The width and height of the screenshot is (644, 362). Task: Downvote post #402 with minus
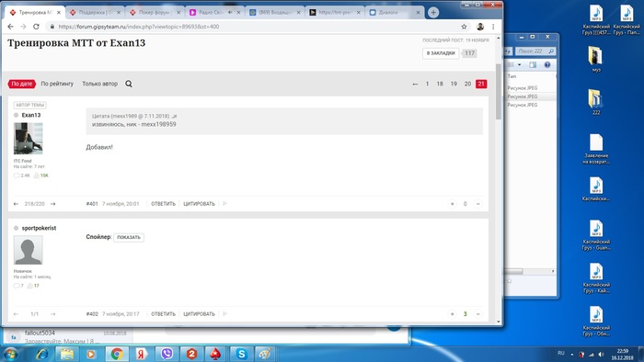tap(478, 314)
